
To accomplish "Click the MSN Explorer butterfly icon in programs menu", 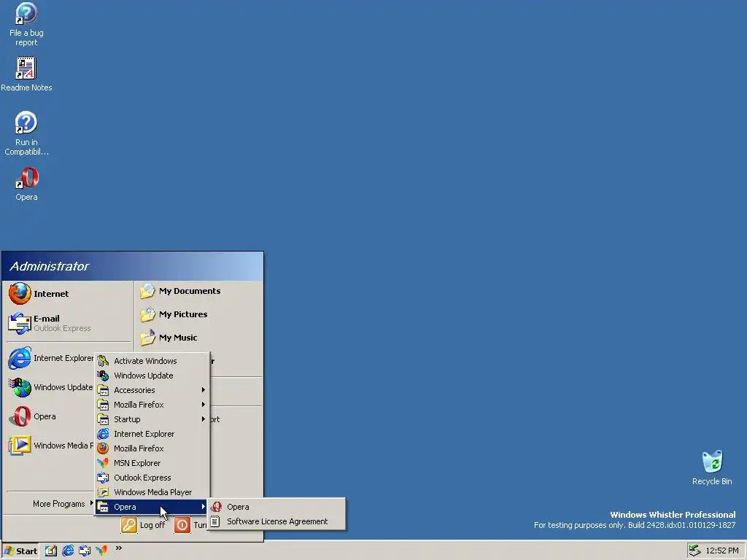I will [x=103, y=463].
